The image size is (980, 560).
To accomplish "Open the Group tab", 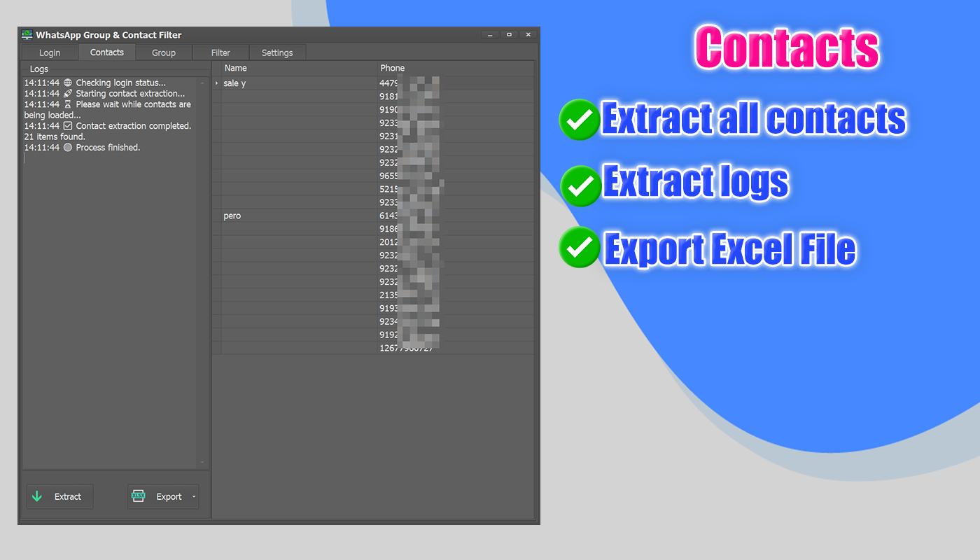I will [x=164, y=52].
